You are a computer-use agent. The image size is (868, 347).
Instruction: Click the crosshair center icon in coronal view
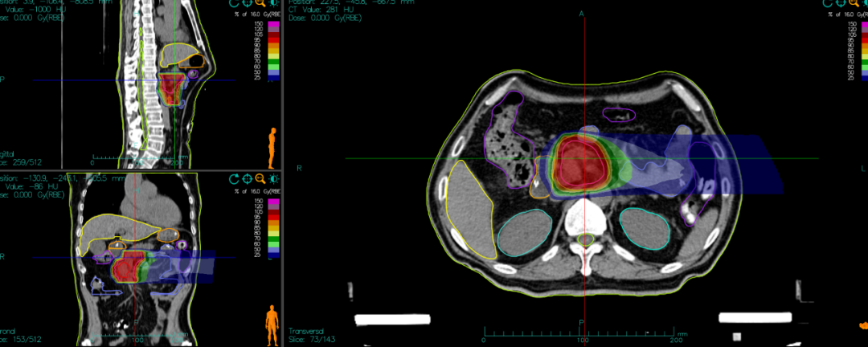tap(248, 178)
